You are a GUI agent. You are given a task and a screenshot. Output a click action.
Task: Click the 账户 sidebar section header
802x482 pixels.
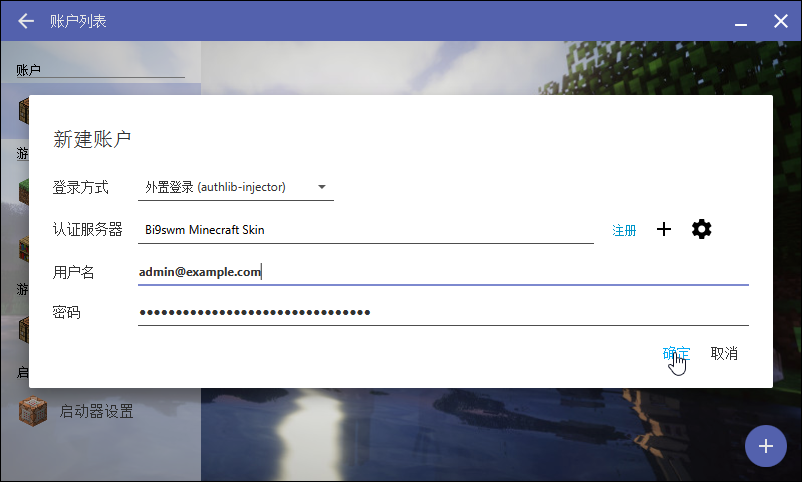(x=29, y=70)
